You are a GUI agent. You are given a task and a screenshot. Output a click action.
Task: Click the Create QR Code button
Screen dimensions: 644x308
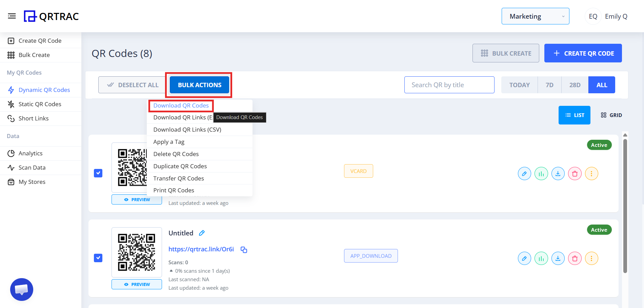coord(583,53)
